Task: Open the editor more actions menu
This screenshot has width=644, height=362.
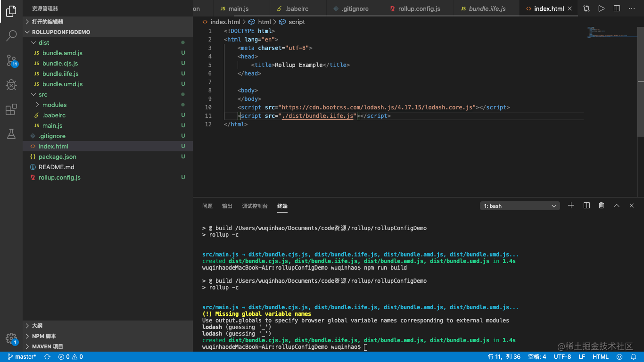Action: coord(632,8)
